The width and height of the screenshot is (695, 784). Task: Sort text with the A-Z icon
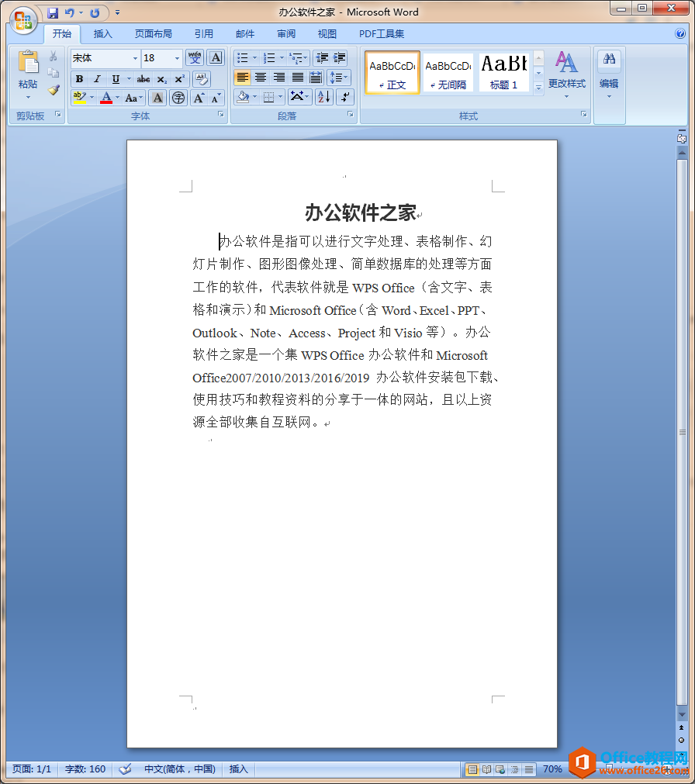[x=323, y=96]
